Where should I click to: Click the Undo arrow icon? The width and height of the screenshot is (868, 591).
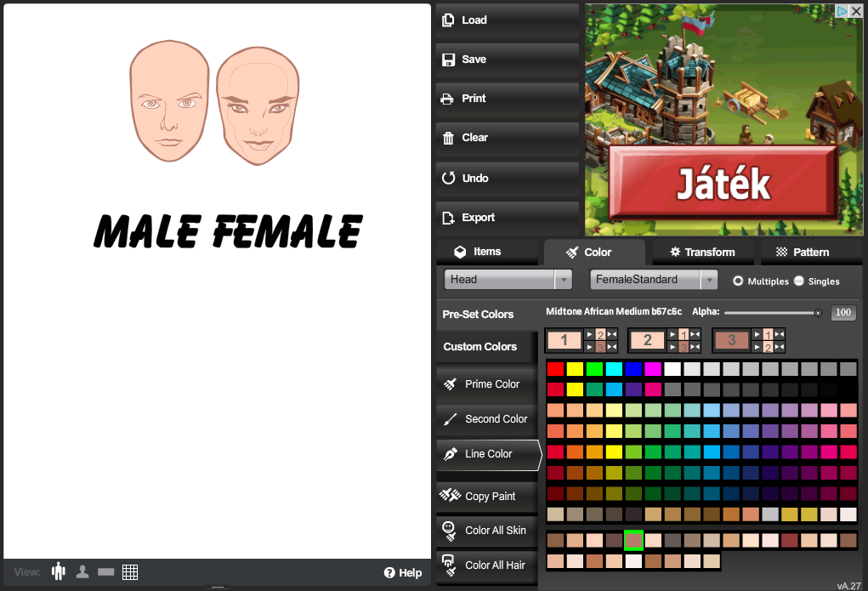click(448, 179)
